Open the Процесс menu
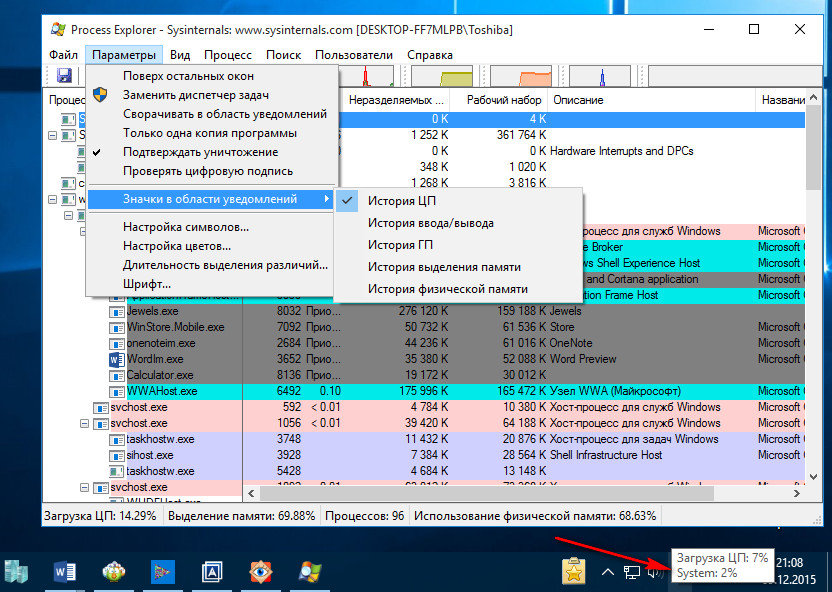The width and height of the screenshot is (832, 592). click(x=228, y=55)
